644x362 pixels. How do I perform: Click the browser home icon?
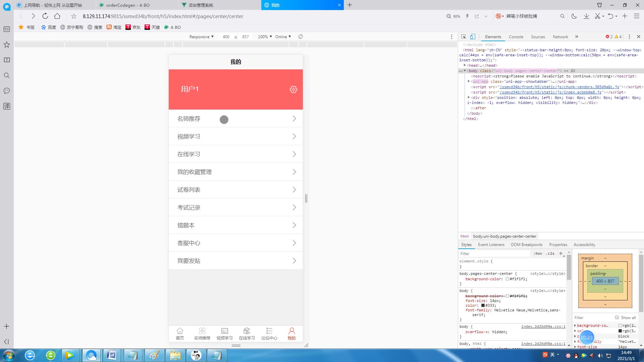(57, 16)
